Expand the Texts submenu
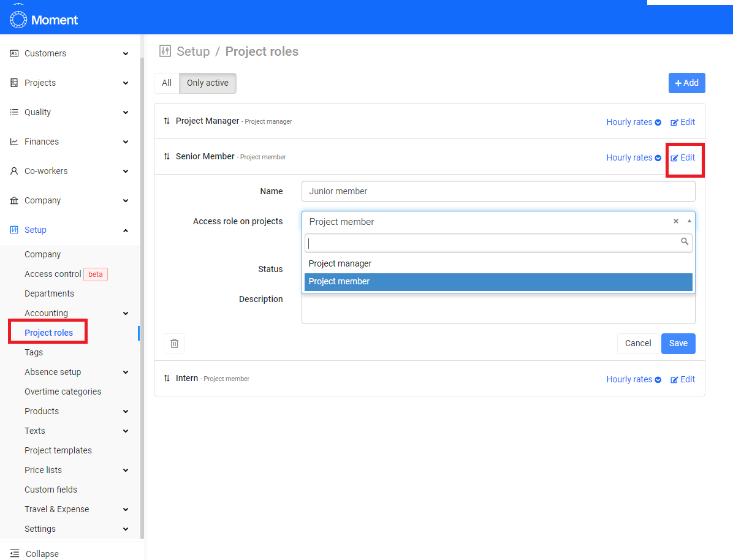The width and height of the screenshot is (733, 560). 125,431
